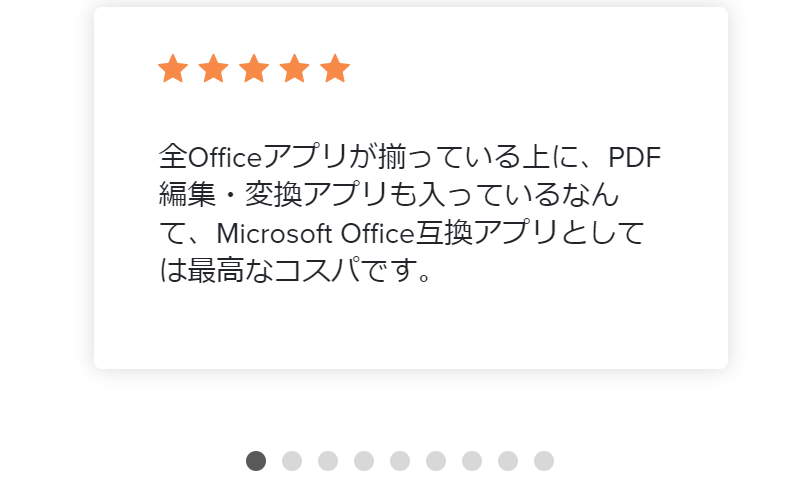The image size is (800, 486).
Task: Select the active dark first carousel dot
Action: 256,460
